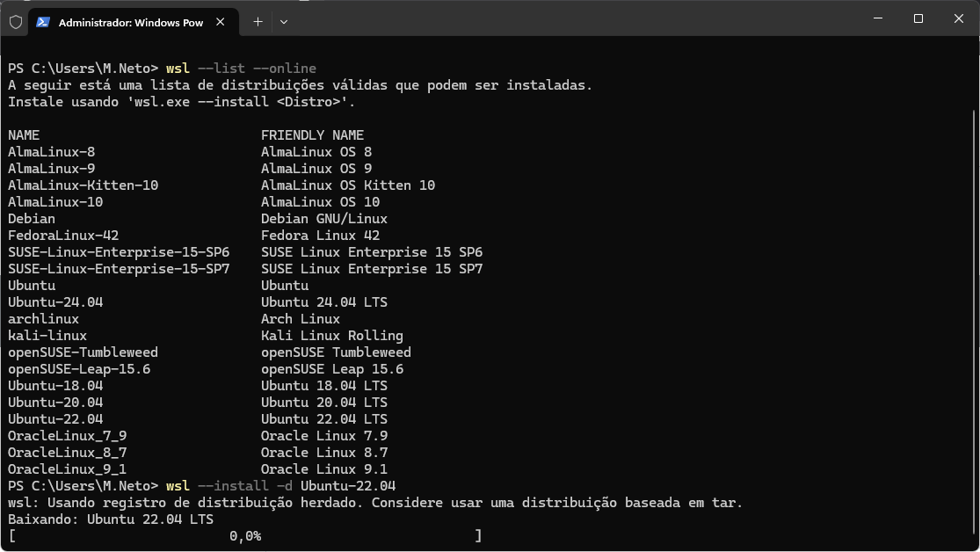Click the kali-linux entry in the list

click(x=47, y=336)
